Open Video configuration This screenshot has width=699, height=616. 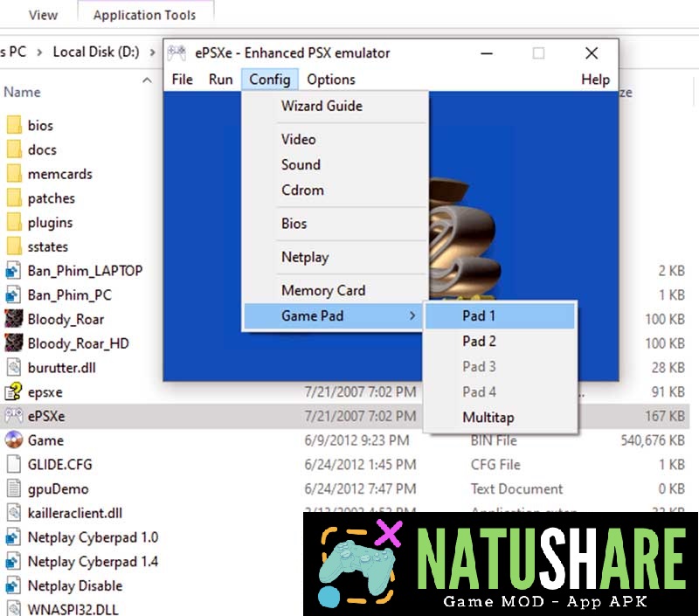336,139
